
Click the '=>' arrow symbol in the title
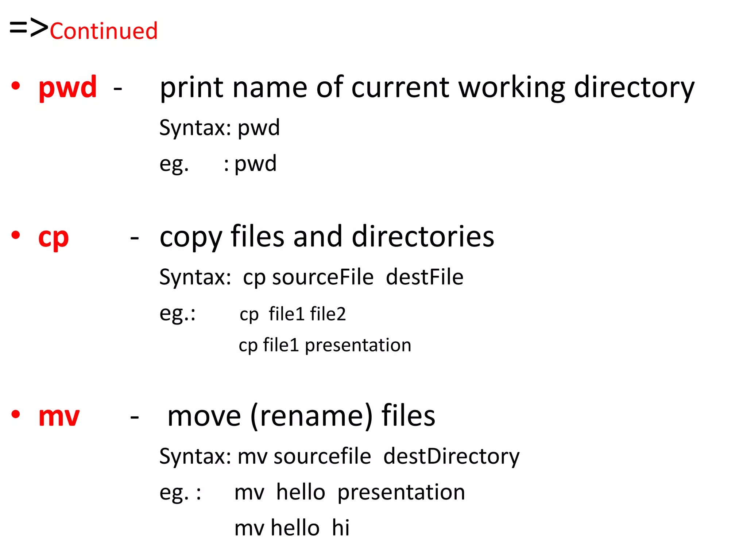(28, 28)
